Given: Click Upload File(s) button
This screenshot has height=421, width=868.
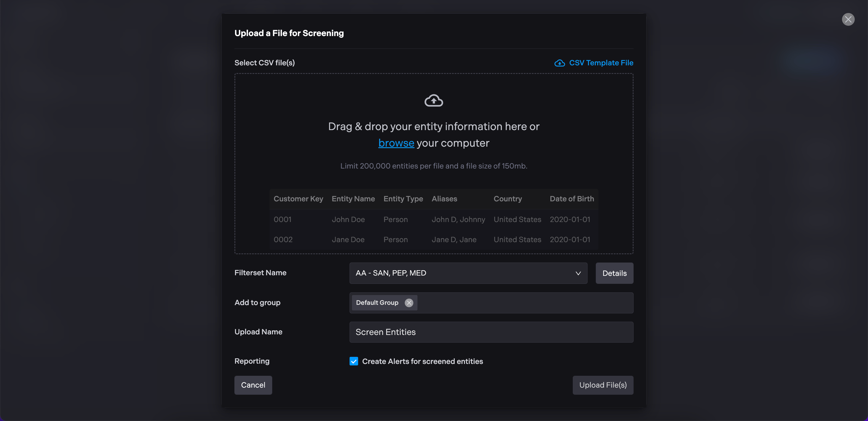Looking at the screenshot, I should tap(603, 385).
